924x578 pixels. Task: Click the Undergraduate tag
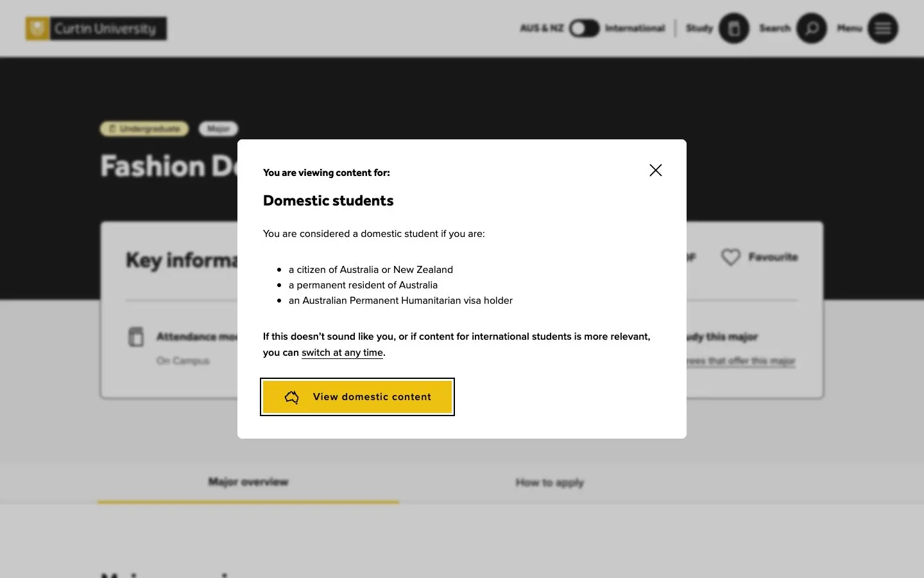click(x=144, y=129)
